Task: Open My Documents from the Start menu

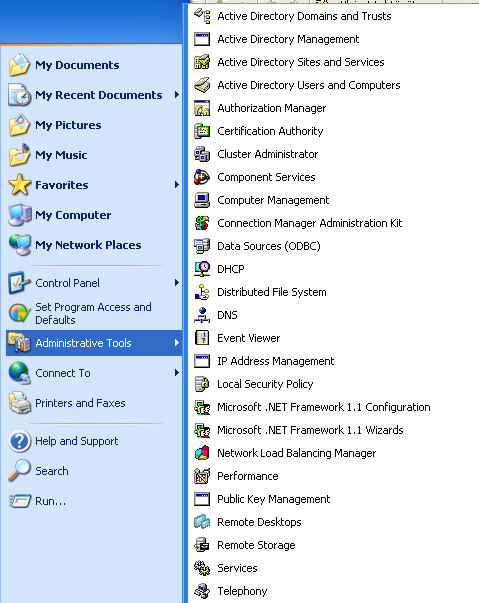Action: 94,65
